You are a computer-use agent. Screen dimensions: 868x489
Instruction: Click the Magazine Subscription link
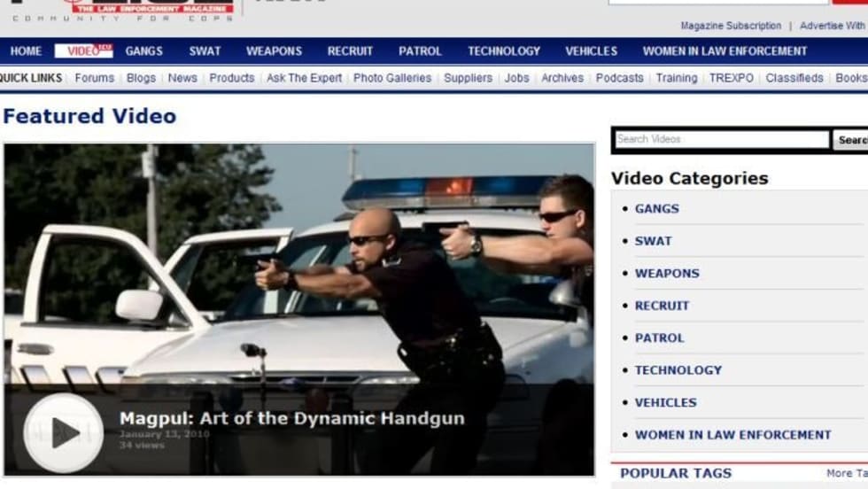(x=730, y=26)
